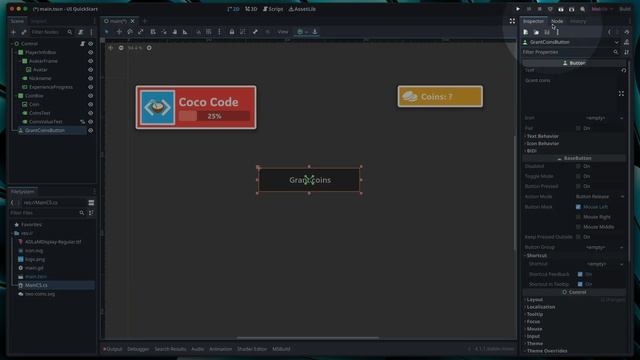Screen dimensions: 640x360
Task: Select MainCS.cs file in FileSystem
Action: click(36, 285)
